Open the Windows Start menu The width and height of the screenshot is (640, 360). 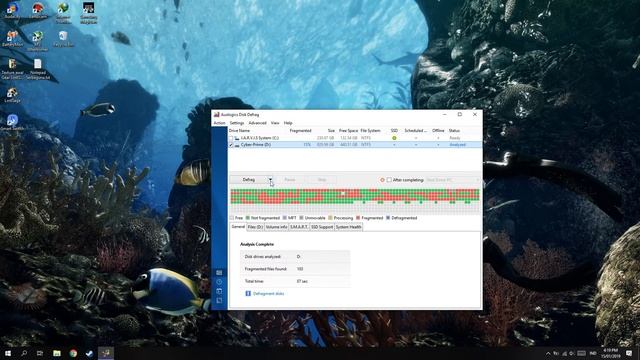point(8,353)
